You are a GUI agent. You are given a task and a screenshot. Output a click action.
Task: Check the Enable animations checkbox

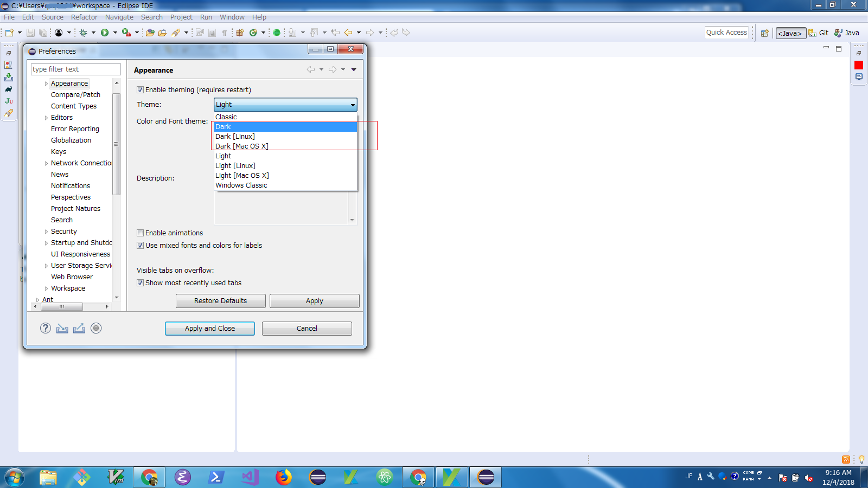click(x=140, y=233)
